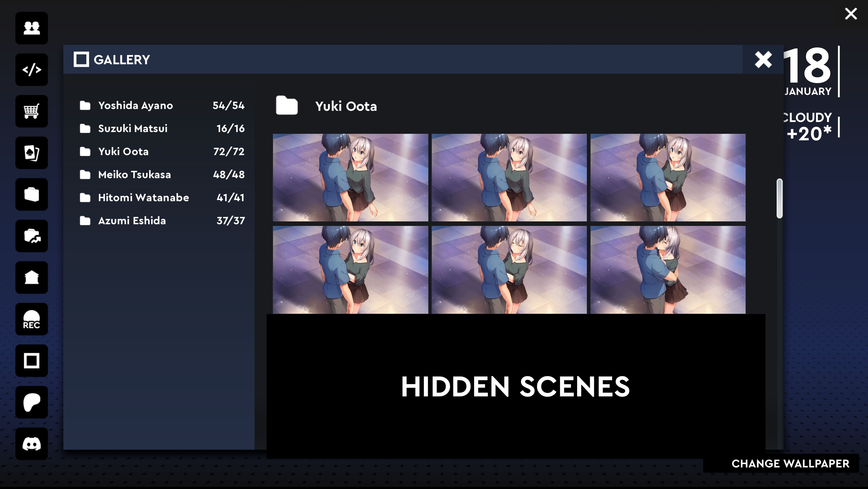
Task: Open the briefcase icon in sidebar
Action: 32,194
